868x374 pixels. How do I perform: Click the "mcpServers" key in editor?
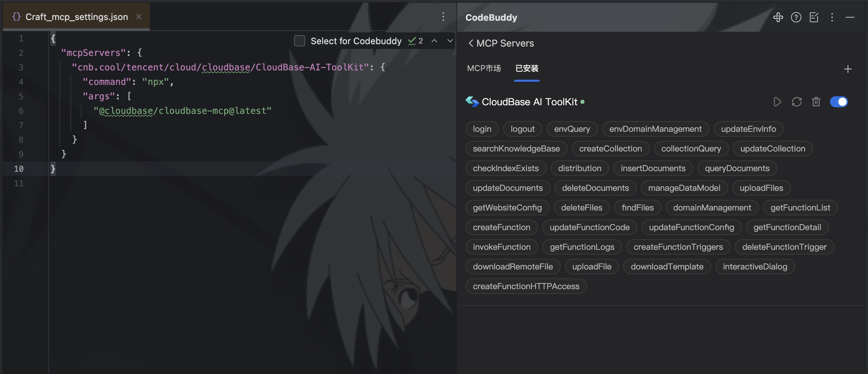93,53
